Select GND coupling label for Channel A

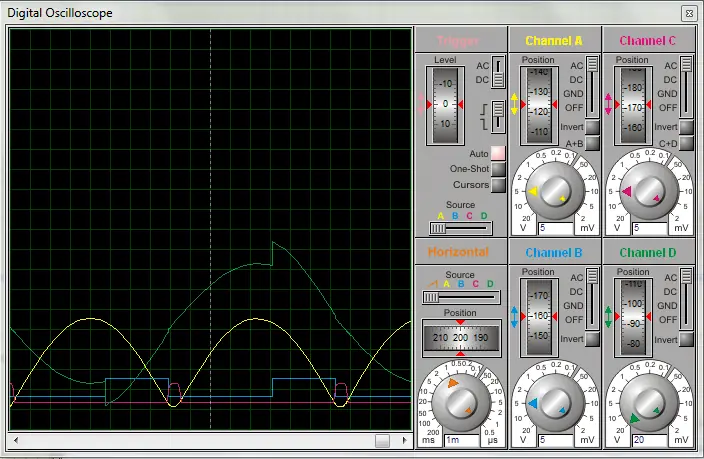573,93
